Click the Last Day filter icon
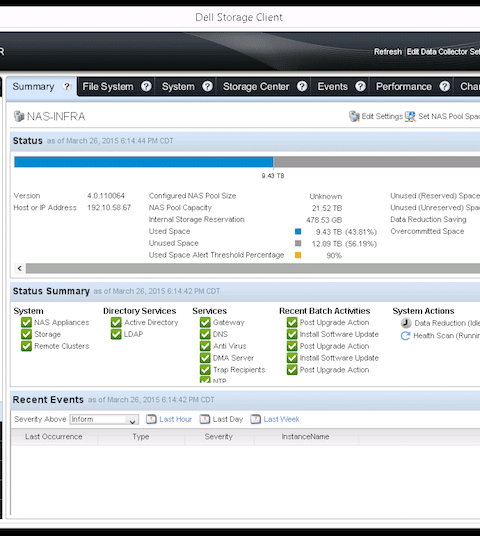The height and width of the screenshot is (536, 480). point(204,419)
